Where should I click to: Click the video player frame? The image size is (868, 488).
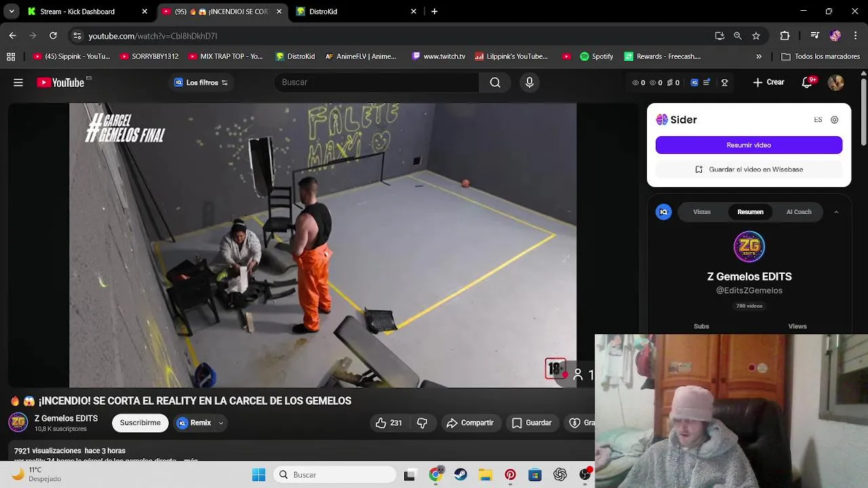click(323, 245)
